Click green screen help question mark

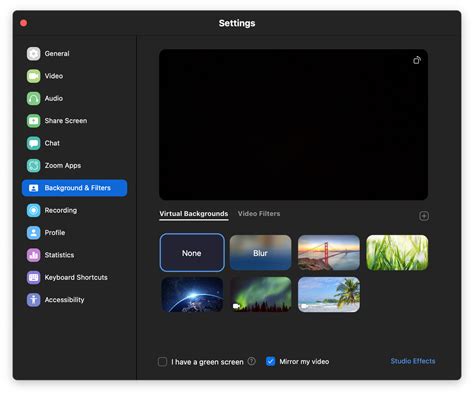pyautogui.click(x=252, y=361)
